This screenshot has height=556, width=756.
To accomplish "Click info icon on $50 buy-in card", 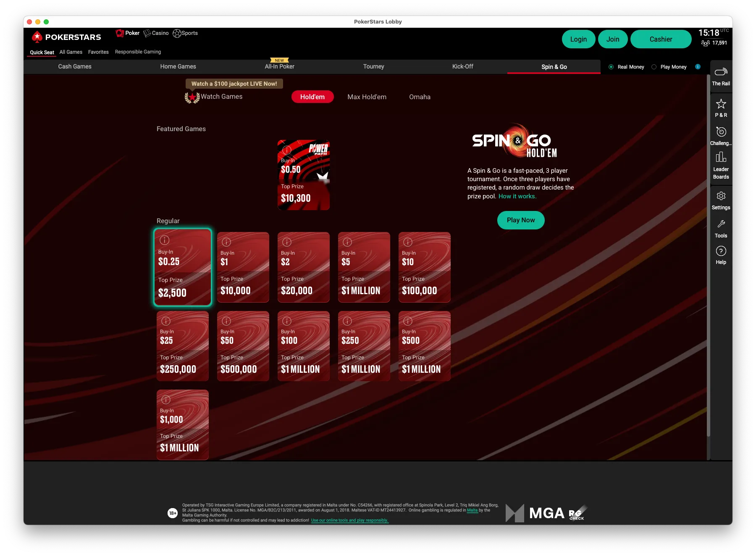I will click(x=226, y=321).
